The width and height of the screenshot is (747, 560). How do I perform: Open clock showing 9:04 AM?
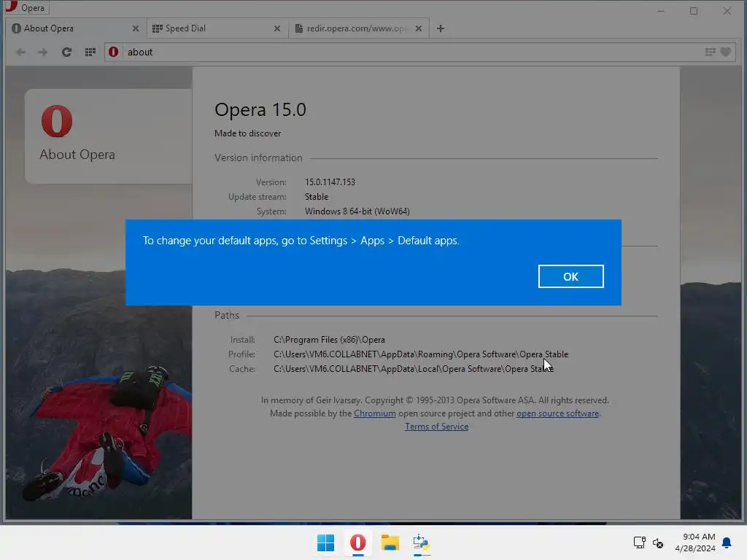click(695, 542)
